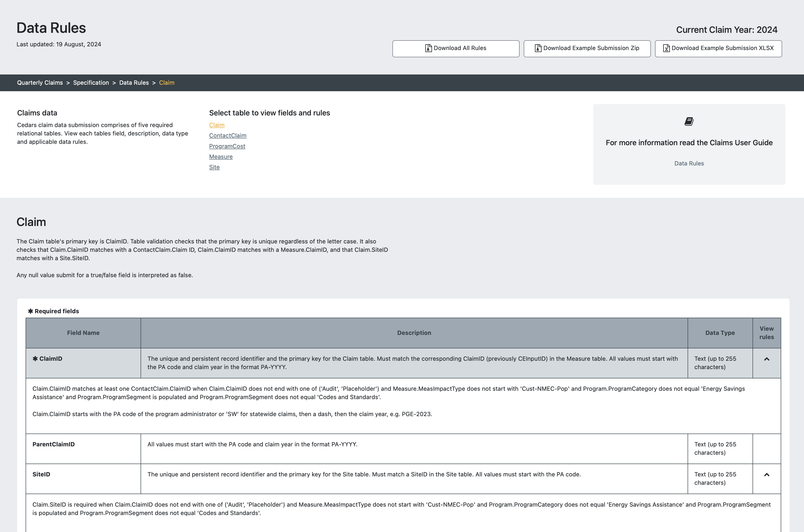View the Measure table link

(221, 157)
